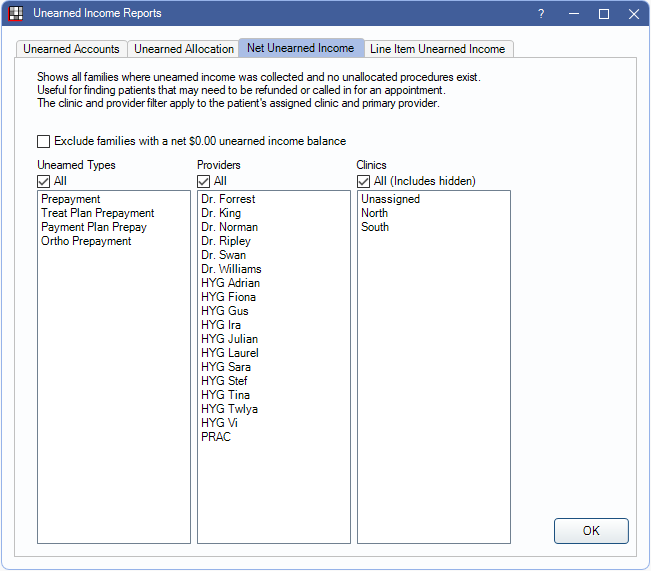
Task: Maximize the Unearned Income Reports window
Action: [604, 14]
